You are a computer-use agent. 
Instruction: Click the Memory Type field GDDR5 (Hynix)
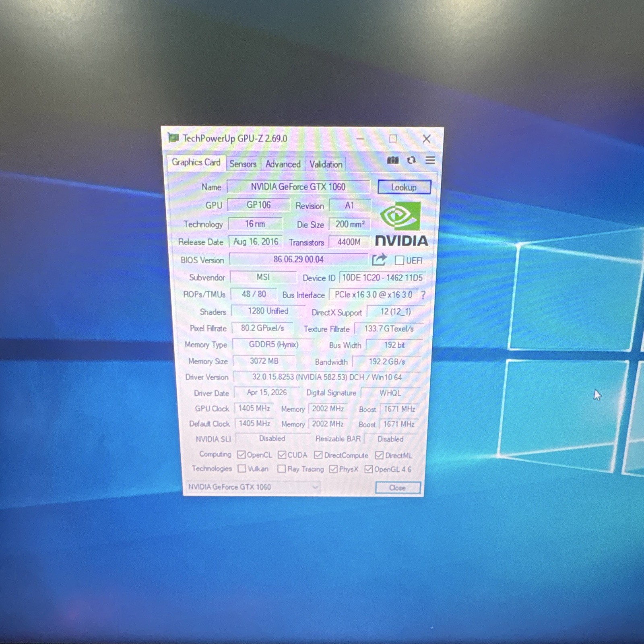274,345
